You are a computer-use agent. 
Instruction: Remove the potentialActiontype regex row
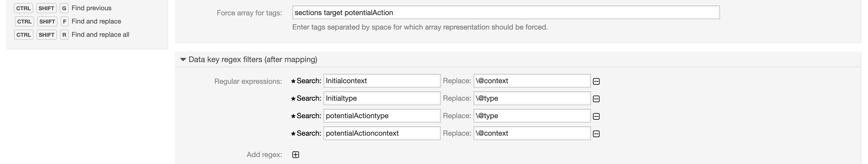[596, 116]
